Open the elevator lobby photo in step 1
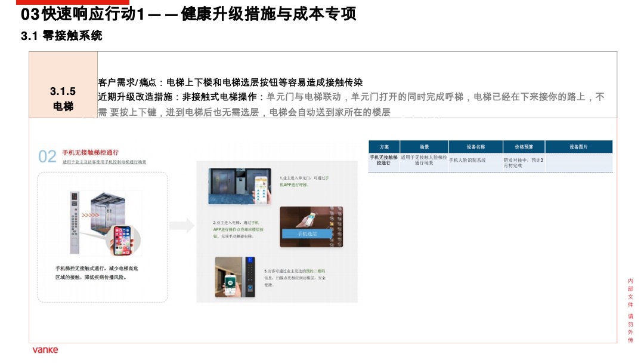The image size is (644, 363). (x=239, y=186)
